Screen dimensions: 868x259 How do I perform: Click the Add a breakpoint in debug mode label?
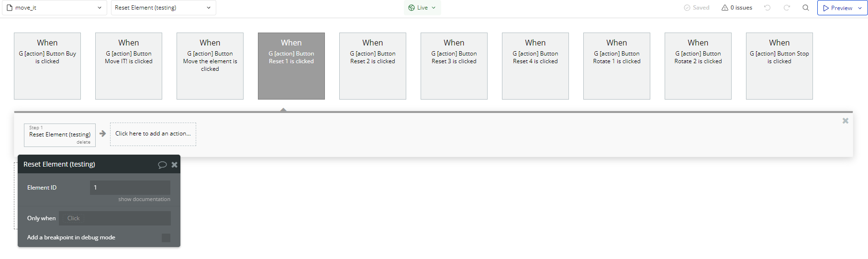pos(71,237)
